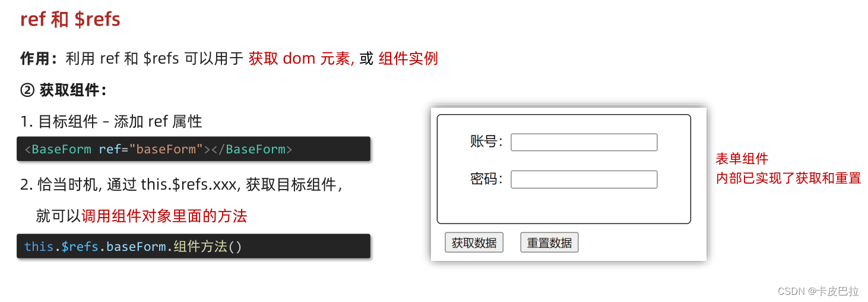Click the red 组件实例 text
This screenshot has height=302, width=868.
click(x=408, y=59)
